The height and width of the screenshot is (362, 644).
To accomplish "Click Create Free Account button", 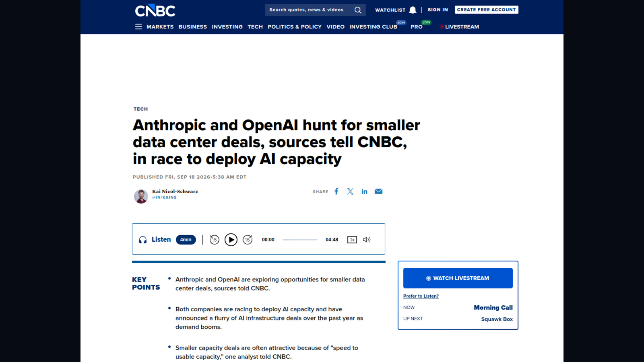I will pyautogui.click(x=487, y=10).
